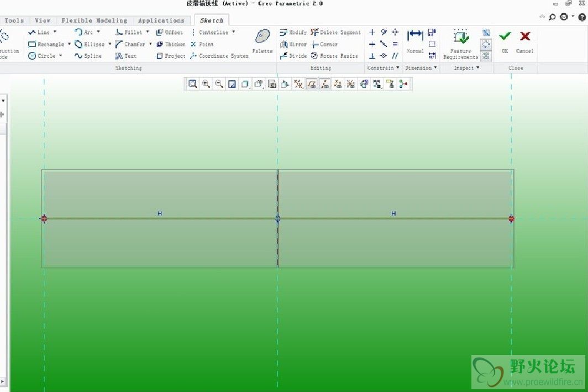Select the Arc sketch tool
Image resolution: width=588 pixels, height=392 pixels.
tap(83, 32)
